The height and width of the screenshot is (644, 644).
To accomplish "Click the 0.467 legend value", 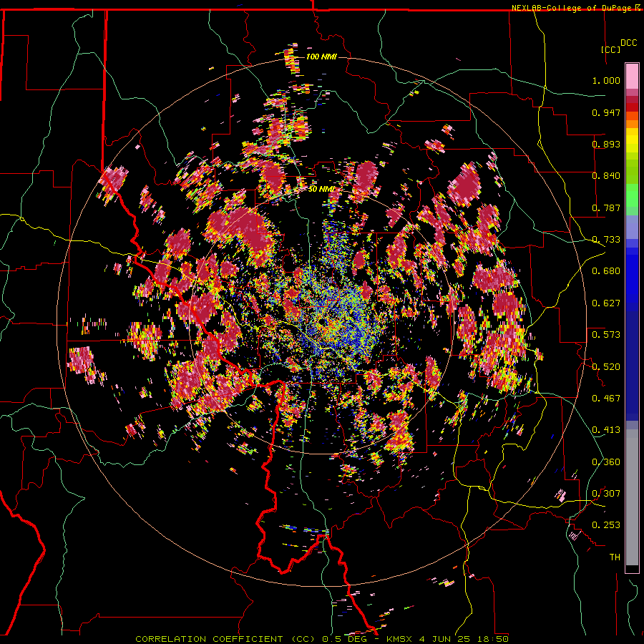I will pyautogui.click(x=606, y=399).
